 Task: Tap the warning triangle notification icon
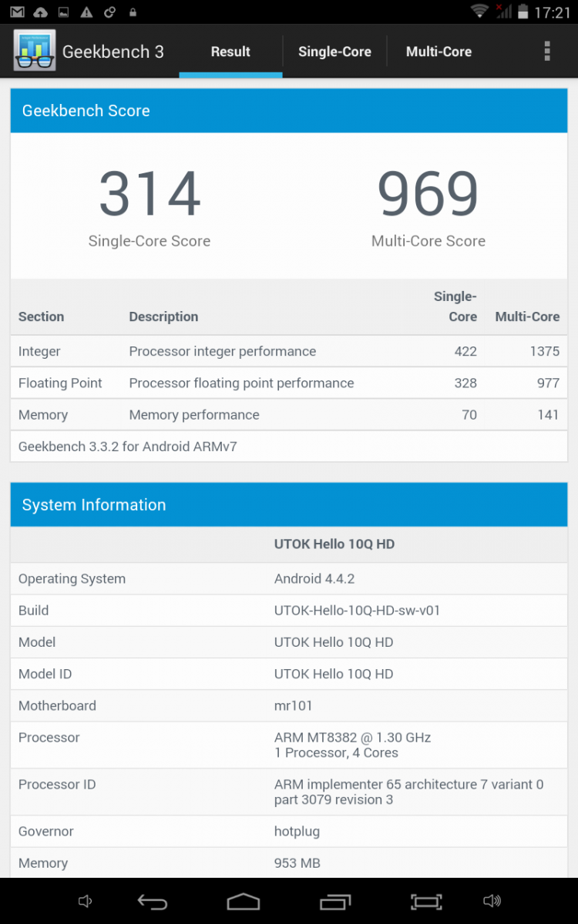[87, 12]
